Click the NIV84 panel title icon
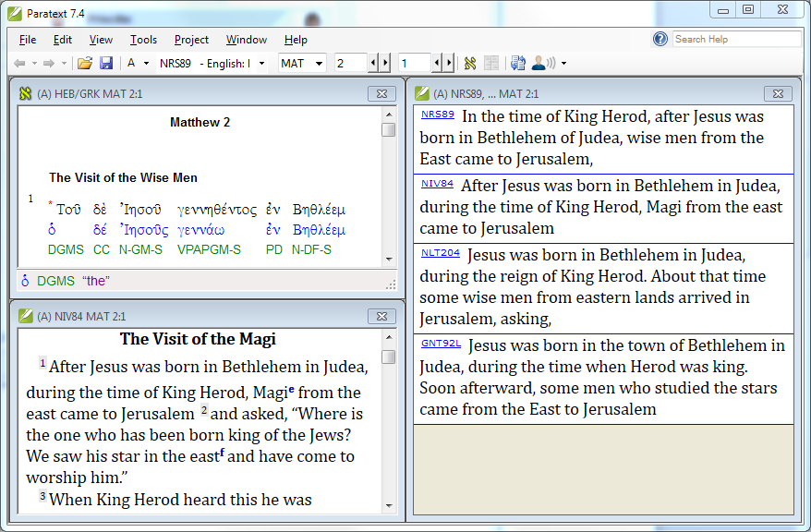Image resolution: width=811 pixels, height=532 pixels. [25, 316]
